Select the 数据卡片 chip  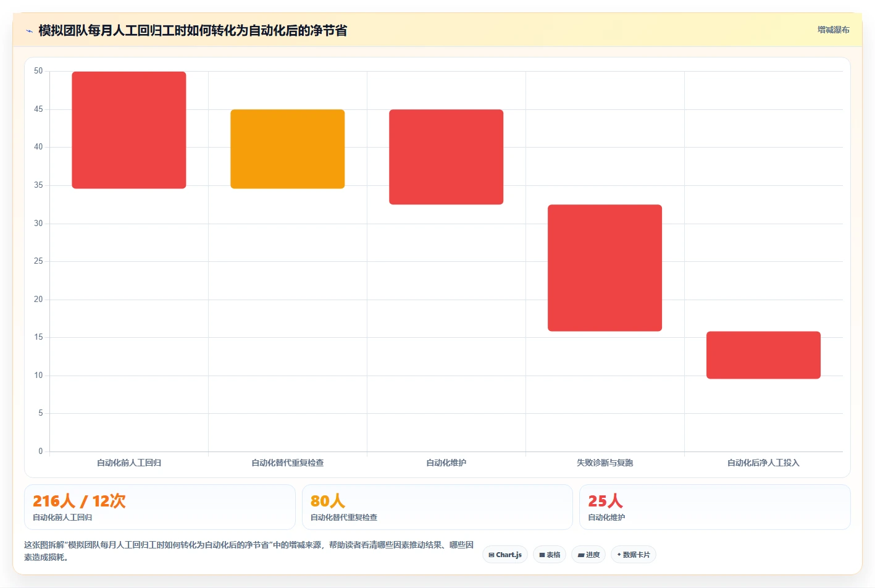pyautogui.click(x=634, y=555)
